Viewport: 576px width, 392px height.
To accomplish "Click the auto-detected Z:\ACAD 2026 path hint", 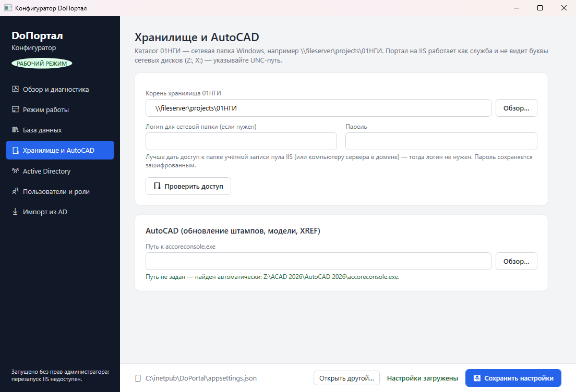I will click(272, 277).
